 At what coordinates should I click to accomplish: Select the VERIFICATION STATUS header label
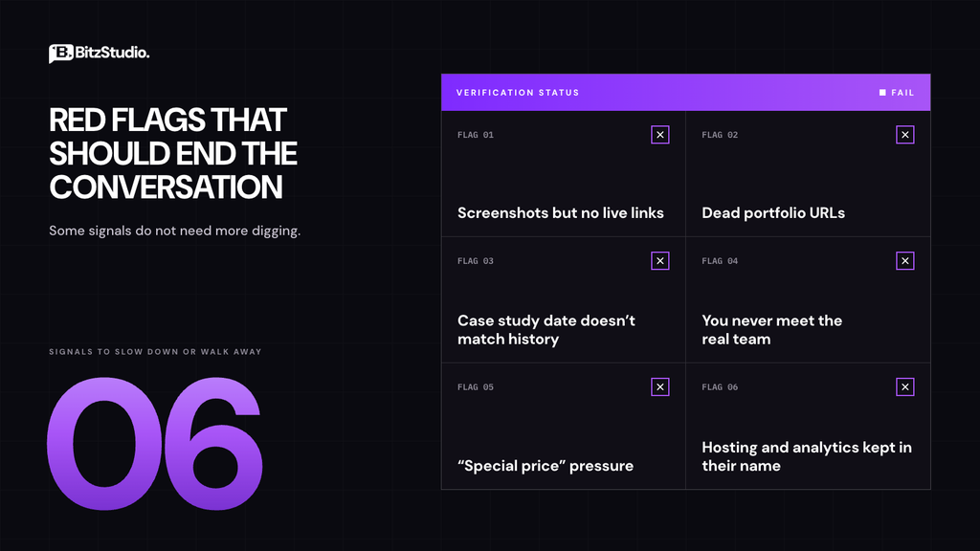click(518, 93)
